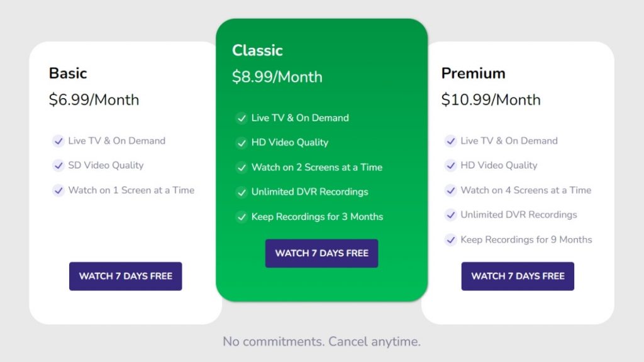Click the No commitments. Cancel anytime. text
This screenshot has height=362, width=644.
pyautogui.click(x=321, y=341)
